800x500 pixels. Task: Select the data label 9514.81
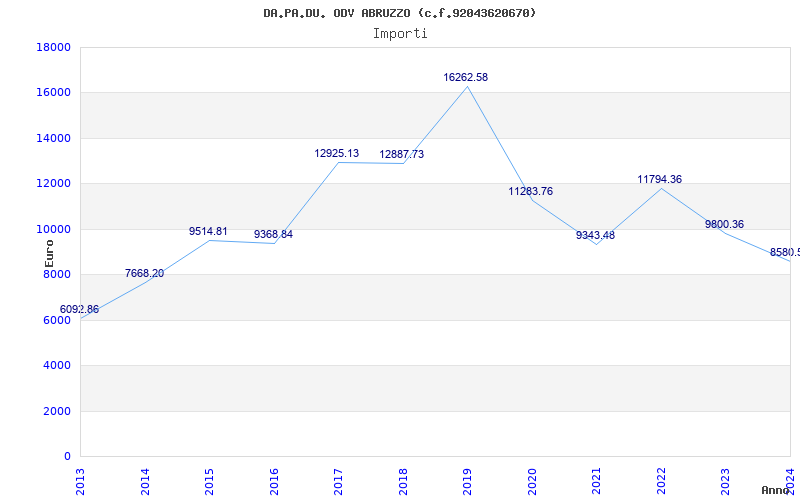tap(208, 231)
